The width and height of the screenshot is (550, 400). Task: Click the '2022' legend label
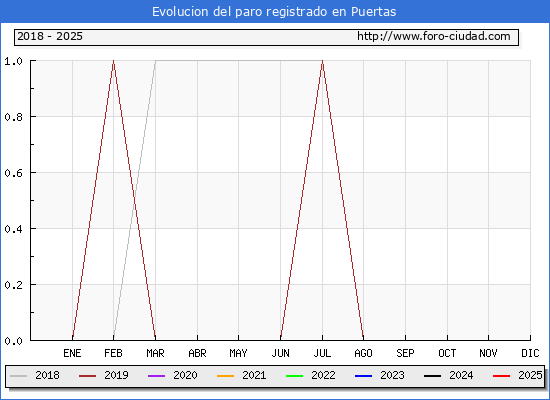pos(323,375)
